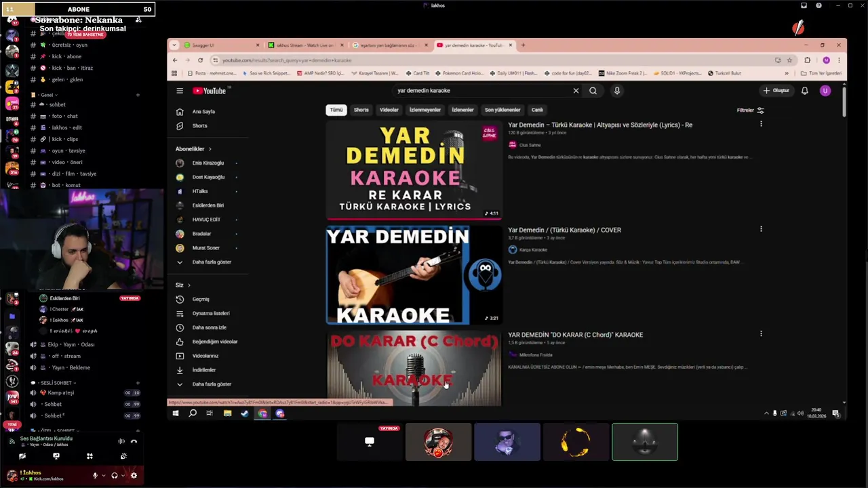
Task: Expand the Siz section arrow
Action: click(189, 285)
